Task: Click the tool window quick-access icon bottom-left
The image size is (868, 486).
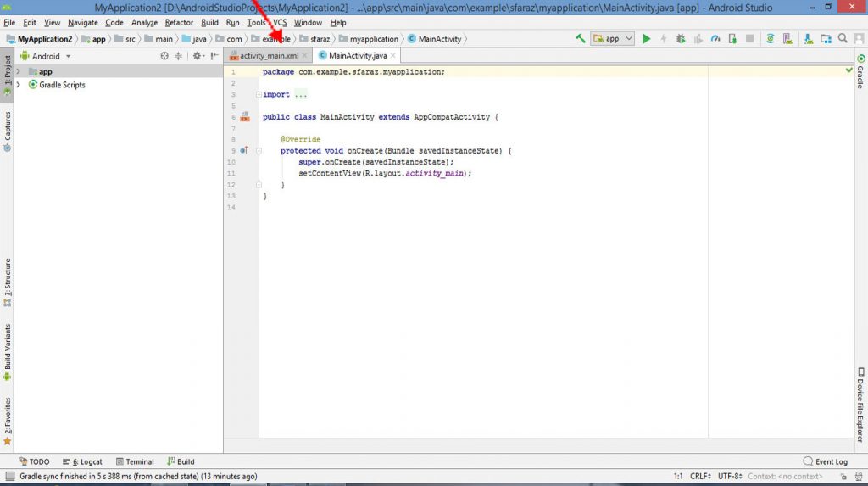Action: [10, 477]
